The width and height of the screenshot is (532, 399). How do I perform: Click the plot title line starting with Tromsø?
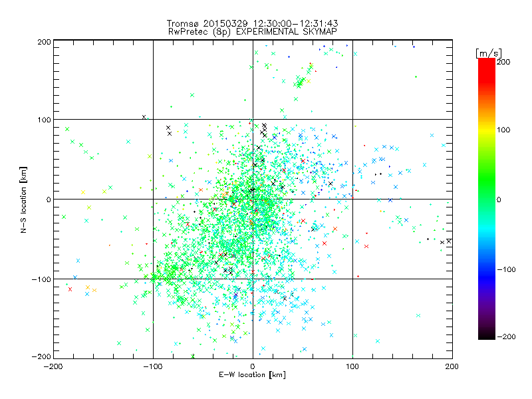pos(253,23)
